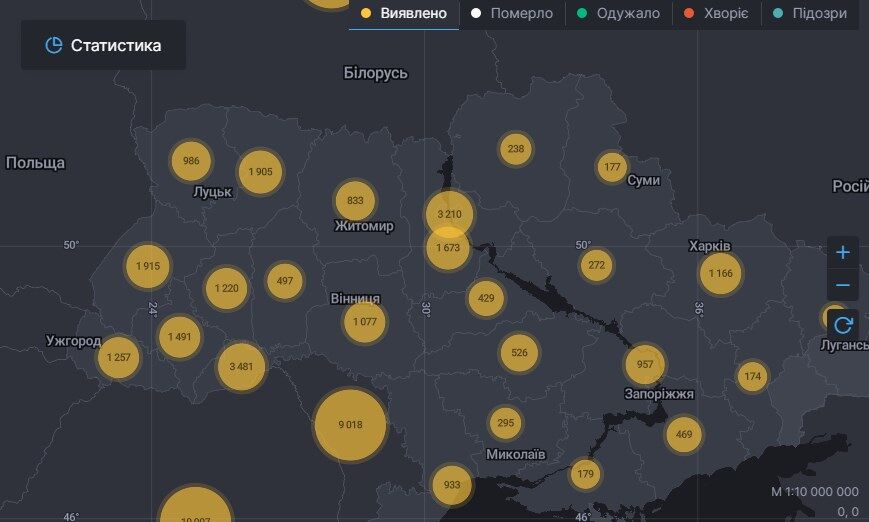Click the 177 Суми bubble
869x522 pixels.
pyautogui.click(x=612, y=167)
